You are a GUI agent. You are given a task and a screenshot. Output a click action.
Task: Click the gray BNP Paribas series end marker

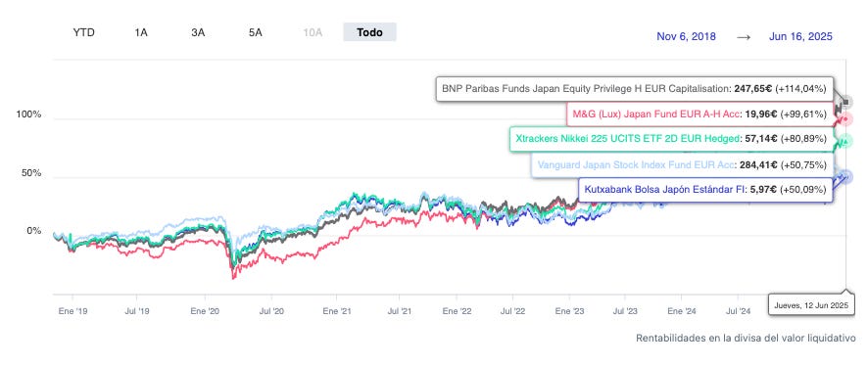pyautogui.click(x=845, y=102)
